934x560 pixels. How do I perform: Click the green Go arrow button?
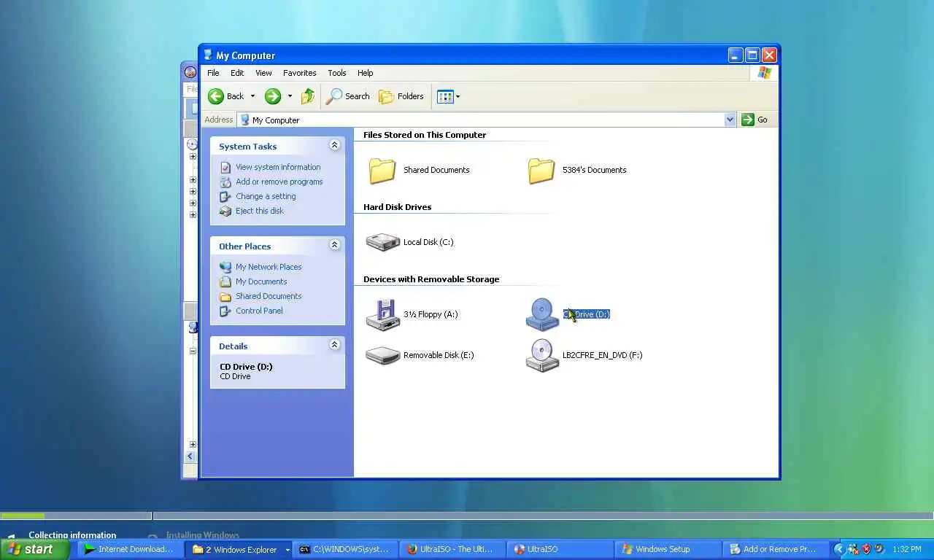tap(748, 120)
